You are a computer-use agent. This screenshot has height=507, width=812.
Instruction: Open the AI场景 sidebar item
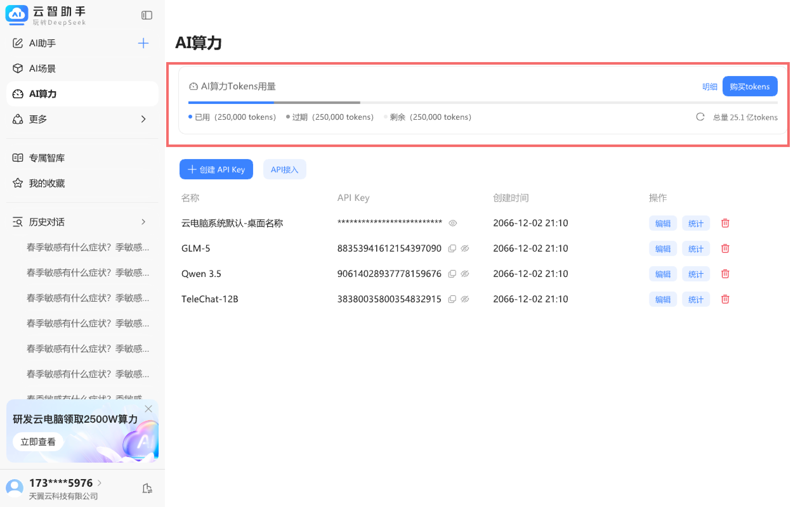click(42, 68)
